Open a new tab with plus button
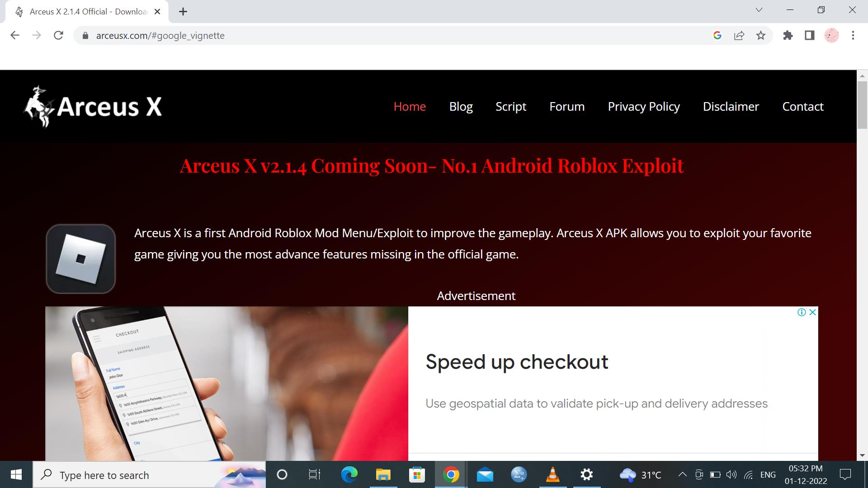868x488 pixels. 183,12
